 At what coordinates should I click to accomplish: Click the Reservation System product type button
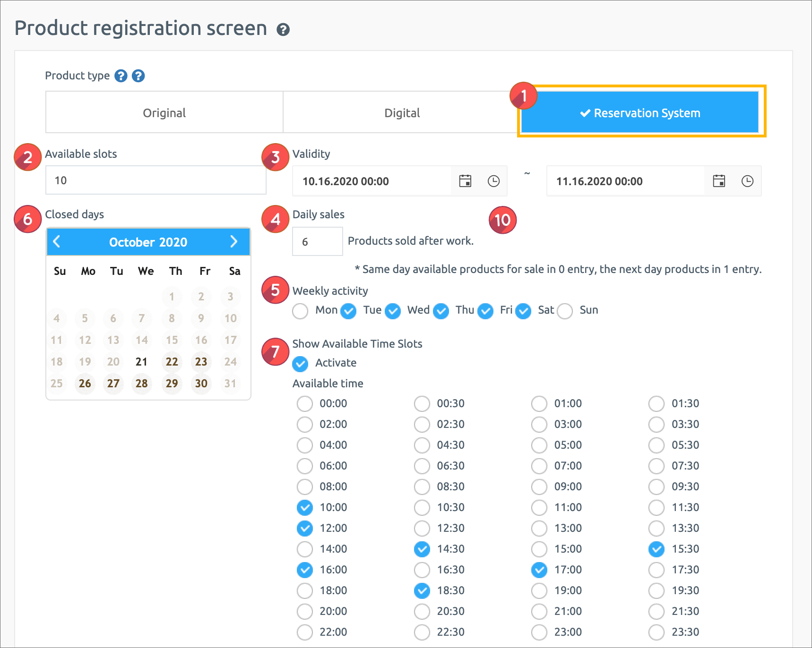[x=640, y=112]
